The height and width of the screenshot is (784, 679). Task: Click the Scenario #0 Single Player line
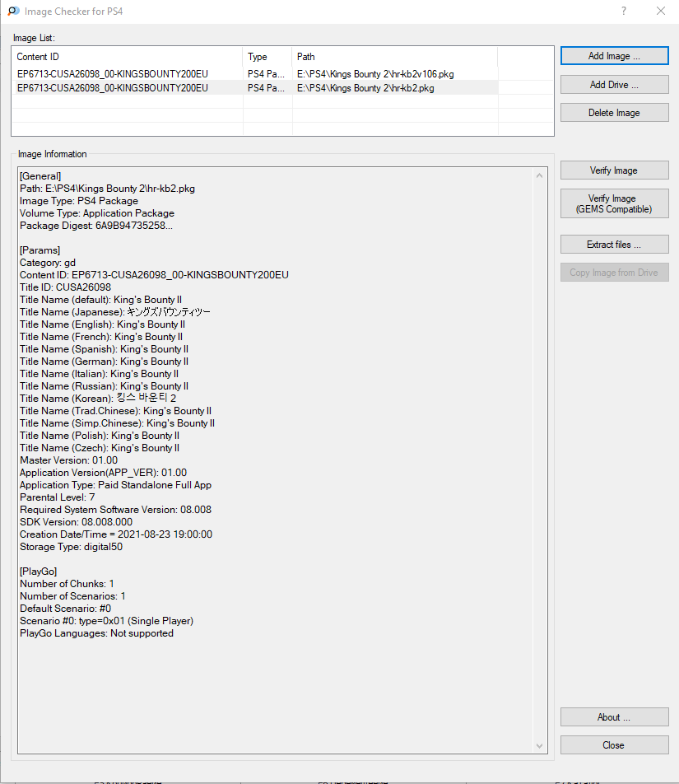[106, 621]
